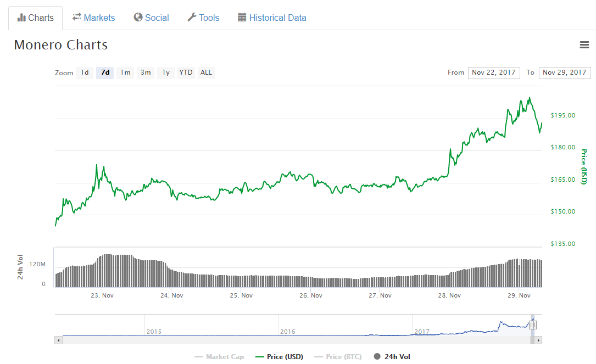
Task: Click the navigator range handle at right
Action: coord(533,325)
